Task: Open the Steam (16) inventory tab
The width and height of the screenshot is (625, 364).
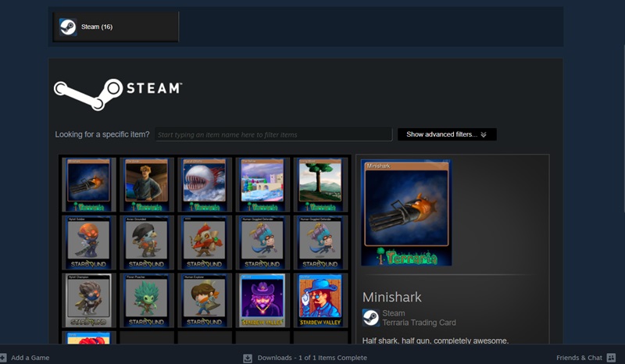Action: click(x=116, y=27)
